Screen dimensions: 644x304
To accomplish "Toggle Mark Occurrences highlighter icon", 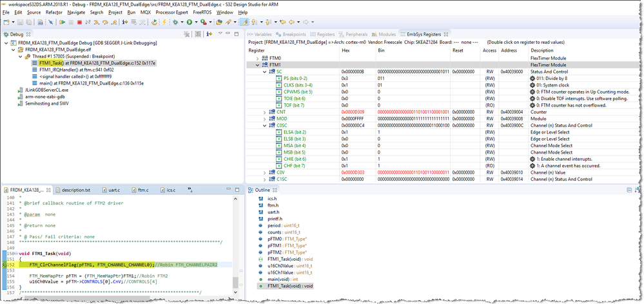I will pyautogui.click(x=244, y=22).
